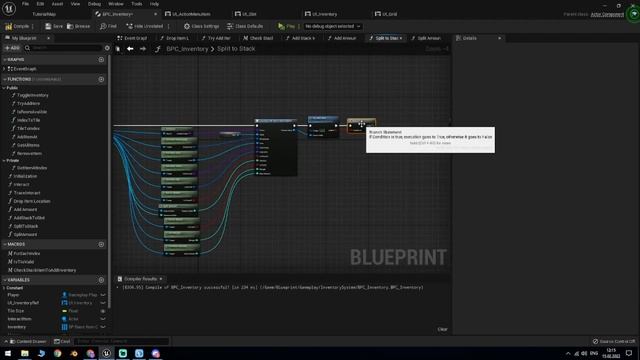Select the RemoveItem function
This screenshot has width=640, height=360.
(x=29, y=153)
